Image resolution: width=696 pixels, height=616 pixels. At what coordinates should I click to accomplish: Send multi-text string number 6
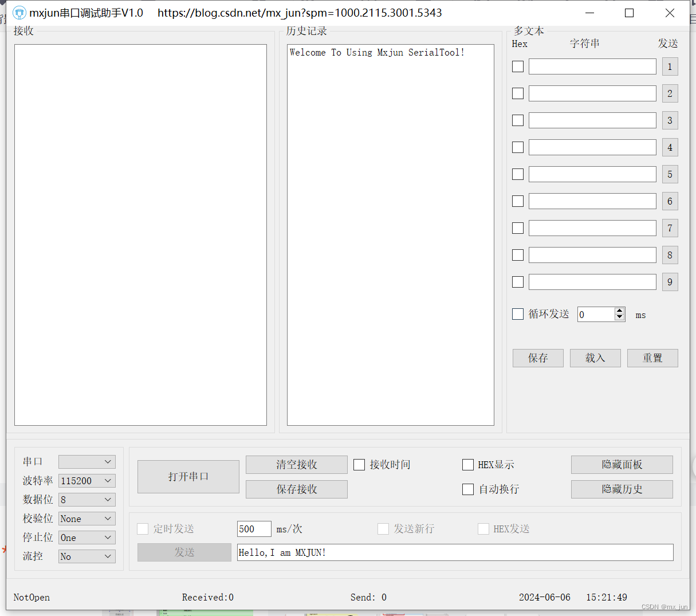670,201
